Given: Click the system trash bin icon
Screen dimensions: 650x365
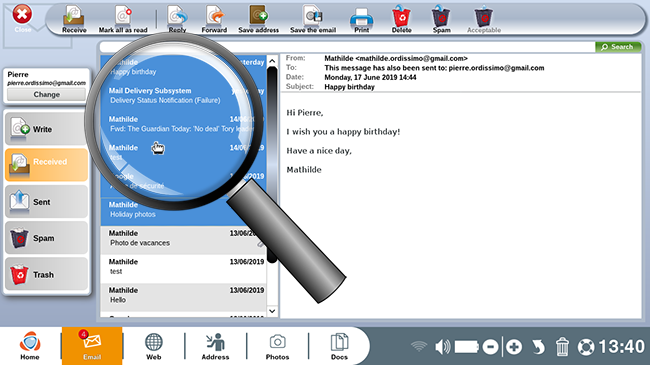Looking at the screenshot, I should tap(562, 346).
